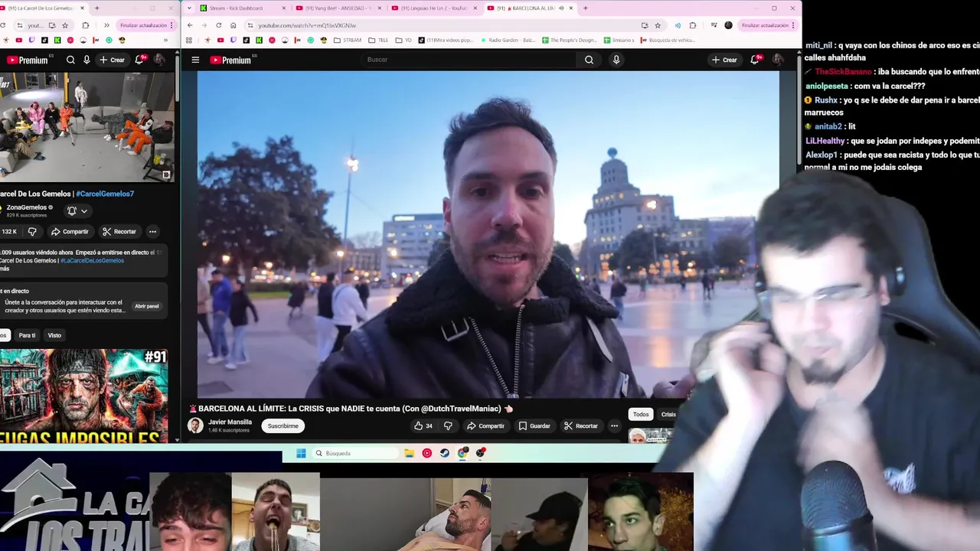This screenshot has width=980, height=551.
Task: Click search magnifier in left YouTube window
Action: click(70, 60)
